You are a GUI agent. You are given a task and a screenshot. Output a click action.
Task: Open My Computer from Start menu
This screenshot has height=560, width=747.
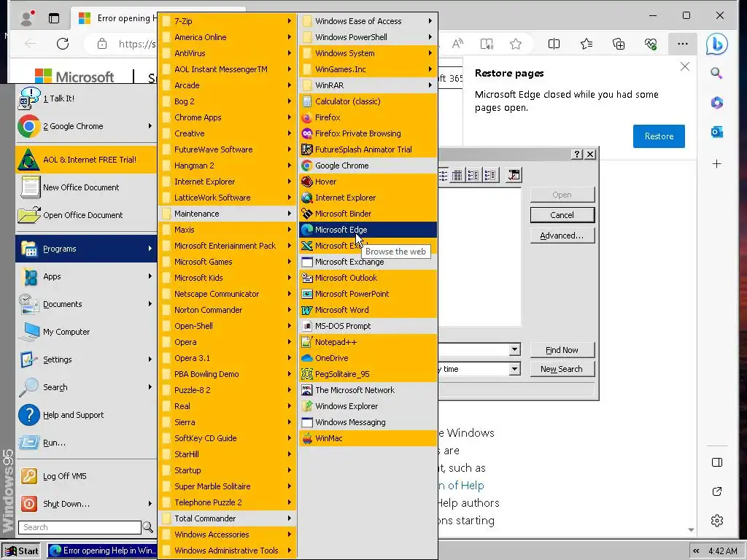coord(86,332)
